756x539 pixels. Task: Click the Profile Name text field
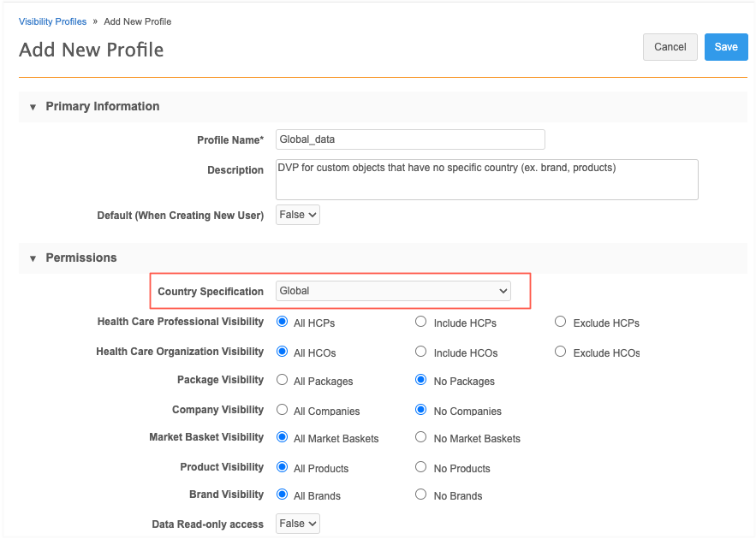[x=410, y=139]
